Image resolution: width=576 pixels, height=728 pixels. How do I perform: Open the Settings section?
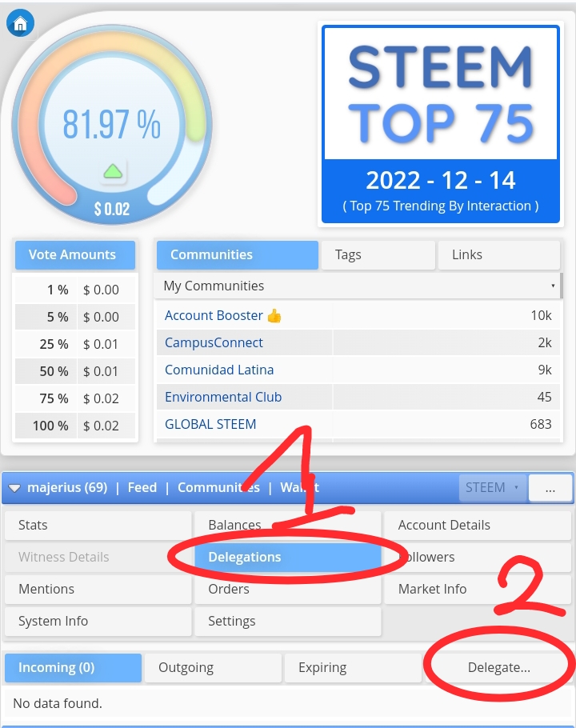pos(288,622)
